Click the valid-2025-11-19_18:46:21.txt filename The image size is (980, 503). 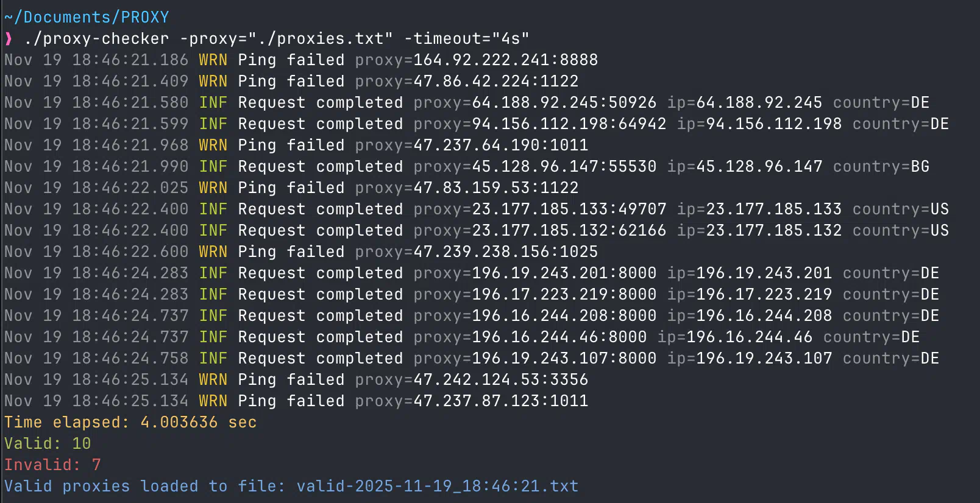437,487
